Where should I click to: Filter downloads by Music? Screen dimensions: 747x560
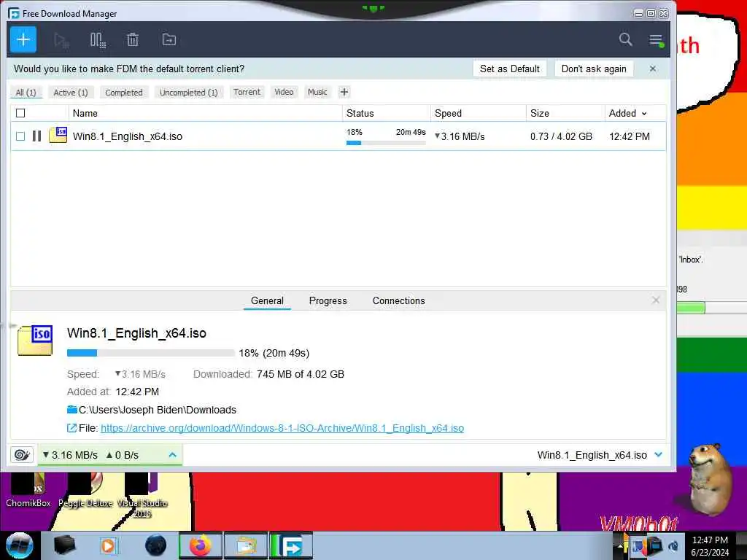317,92
